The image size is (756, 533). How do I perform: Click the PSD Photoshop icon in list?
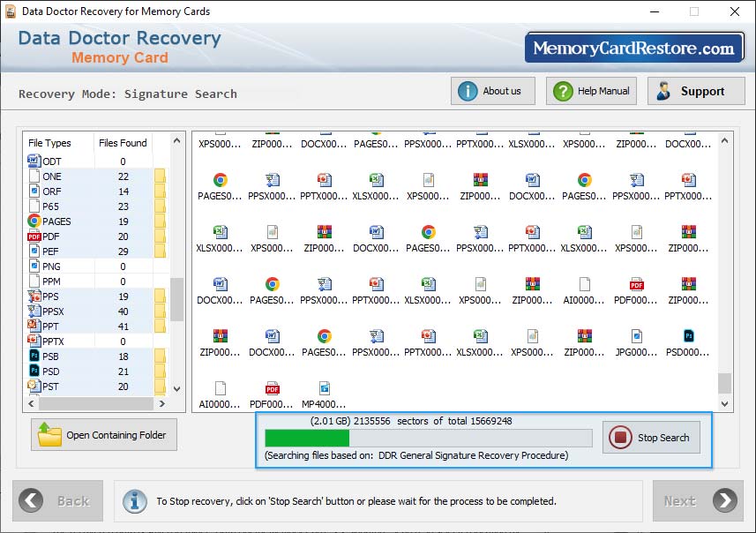coord(34,371)
